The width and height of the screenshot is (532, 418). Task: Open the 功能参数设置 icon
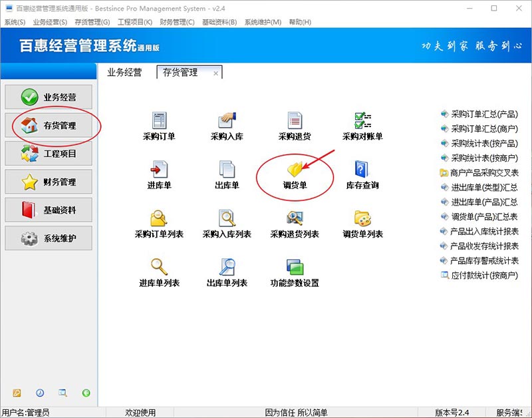(x=295, y=267)
